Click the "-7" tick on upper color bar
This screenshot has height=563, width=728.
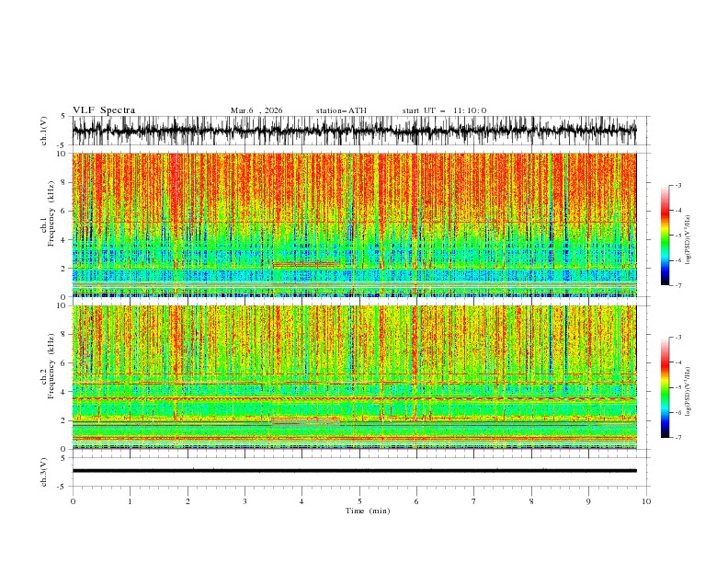coord(677,285)
